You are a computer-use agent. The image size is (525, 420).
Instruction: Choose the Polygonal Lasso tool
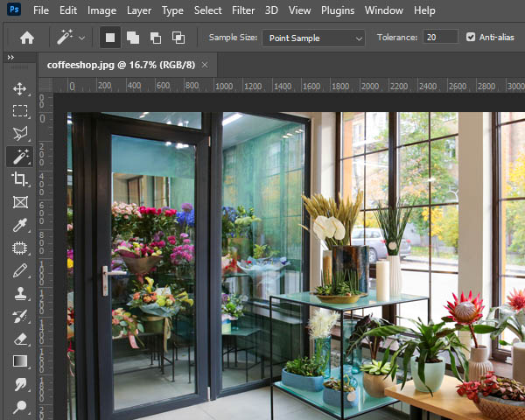(x=19, y=134)
